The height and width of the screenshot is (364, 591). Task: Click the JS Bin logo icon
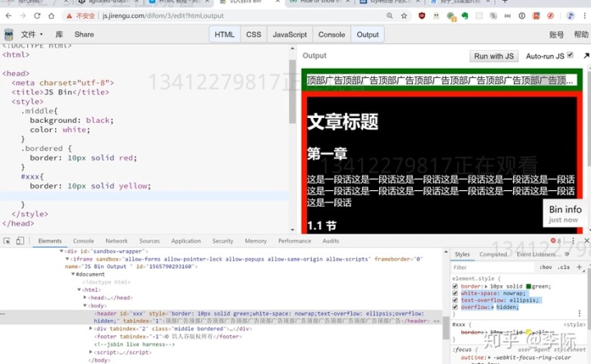click(x=9, y=34)
